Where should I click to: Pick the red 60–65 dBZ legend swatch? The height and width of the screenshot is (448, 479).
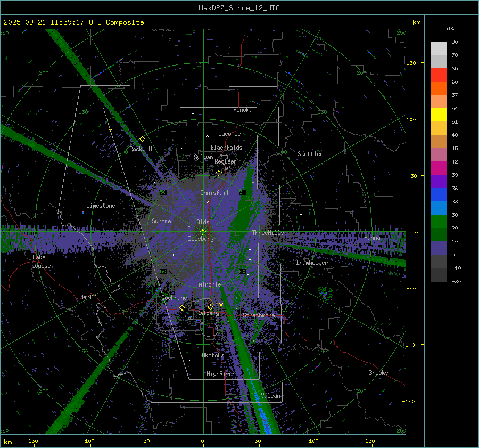[x=439, y=75]
